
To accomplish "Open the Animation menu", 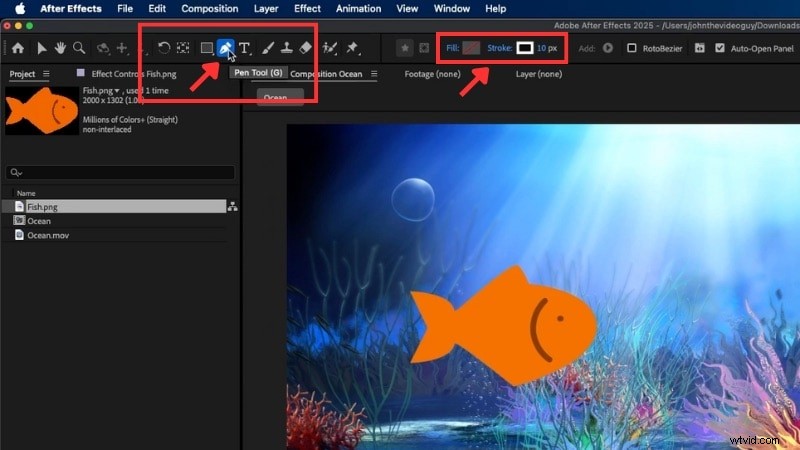I will 358,9.
